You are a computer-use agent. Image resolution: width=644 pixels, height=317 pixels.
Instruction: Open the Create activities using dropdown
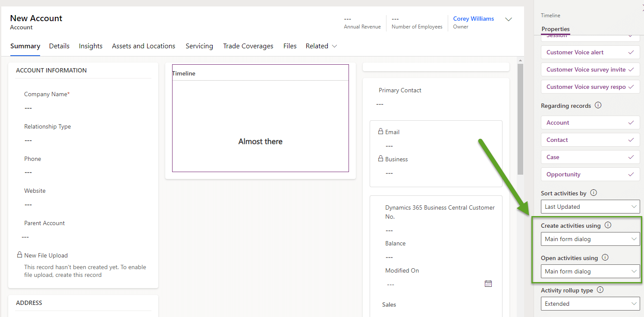590,239
